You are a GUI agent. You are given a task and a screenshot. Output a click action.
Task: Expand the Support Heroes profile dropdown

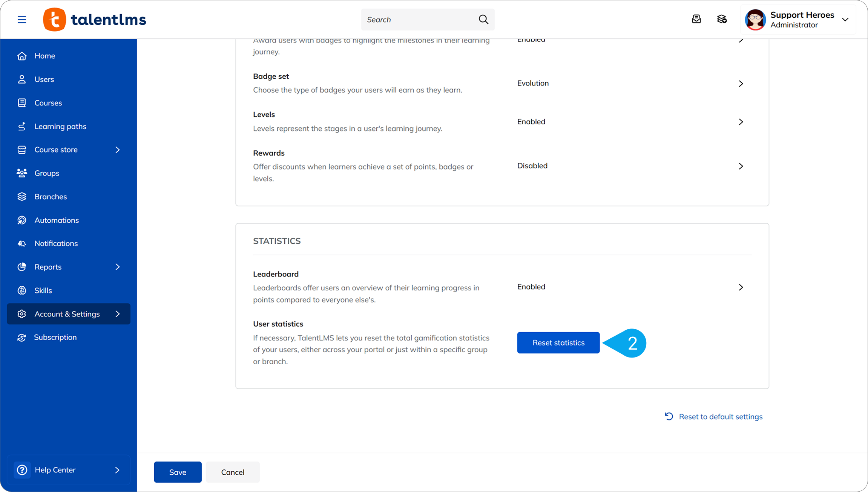845,20
